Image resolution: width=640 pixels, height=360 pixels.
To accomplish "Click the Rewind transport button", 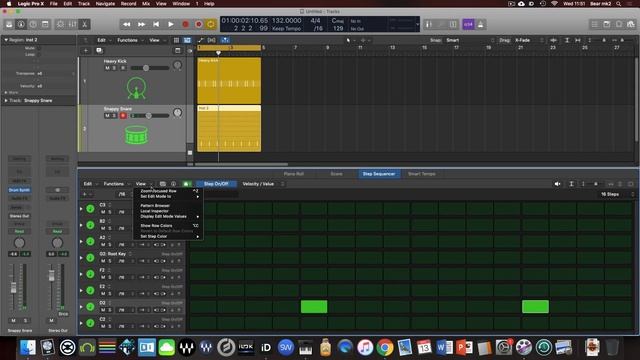I will [127, 24].
